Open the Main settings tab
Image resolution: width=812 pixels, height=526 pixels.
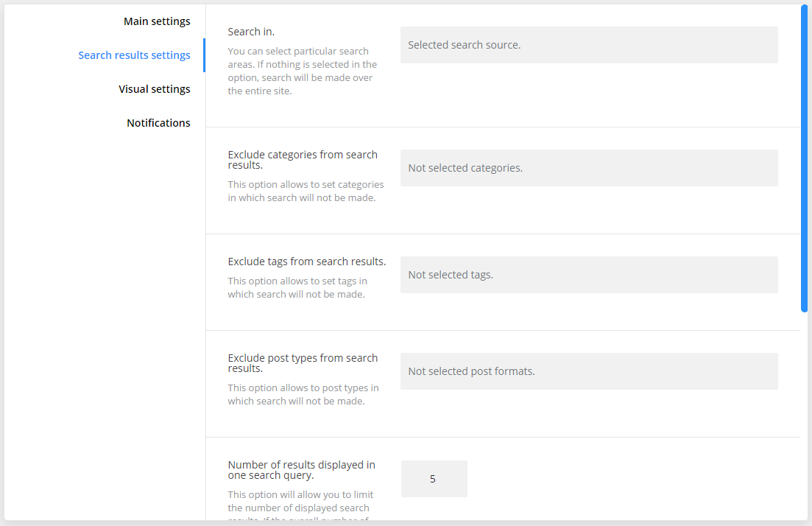point(157,21)
